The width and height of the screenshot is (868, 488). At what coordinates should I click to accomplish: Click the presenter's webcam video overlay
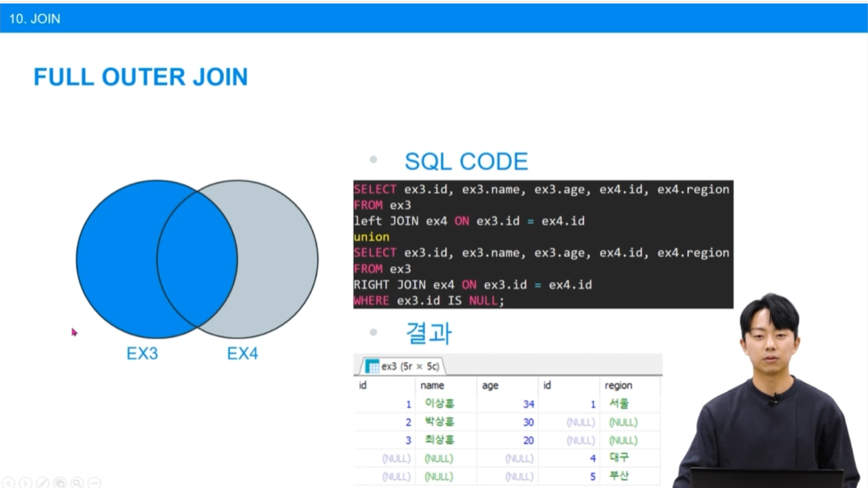coord(770,391)
